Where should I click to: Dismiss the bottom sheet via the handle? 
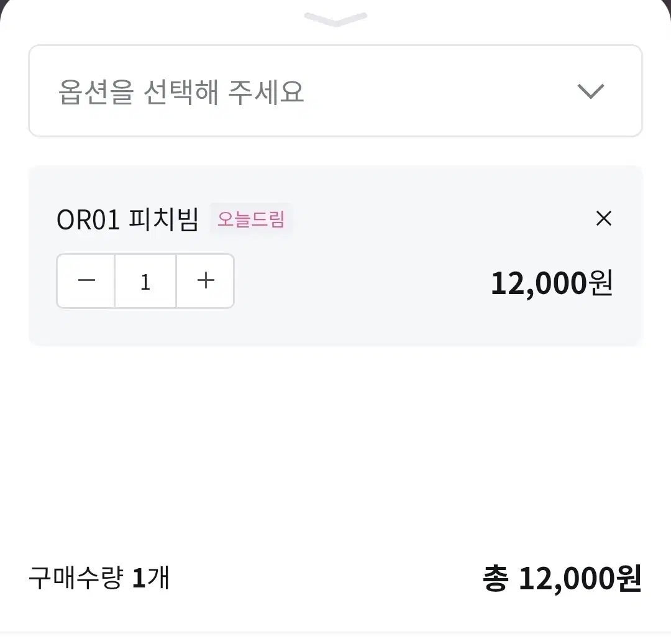(335, 19)
